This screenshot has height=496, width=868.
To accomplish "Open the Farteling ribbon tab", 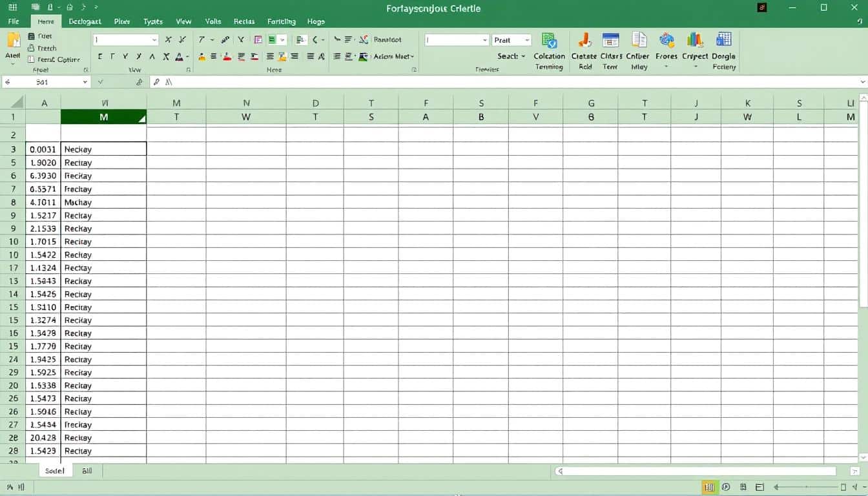I will pyautogui.click(x=280, y=21).
